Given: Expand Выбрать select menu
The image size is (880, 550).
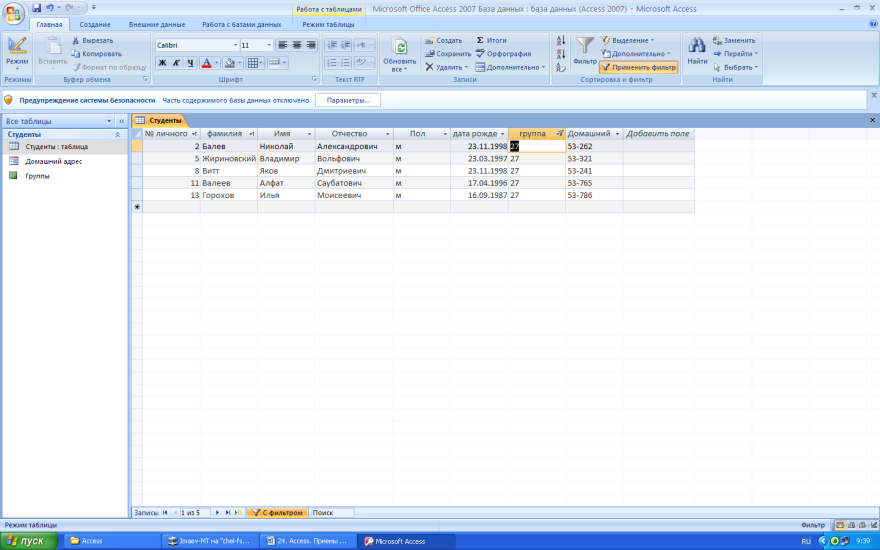Looking at the screenshot, I should (x=736, y=67).
